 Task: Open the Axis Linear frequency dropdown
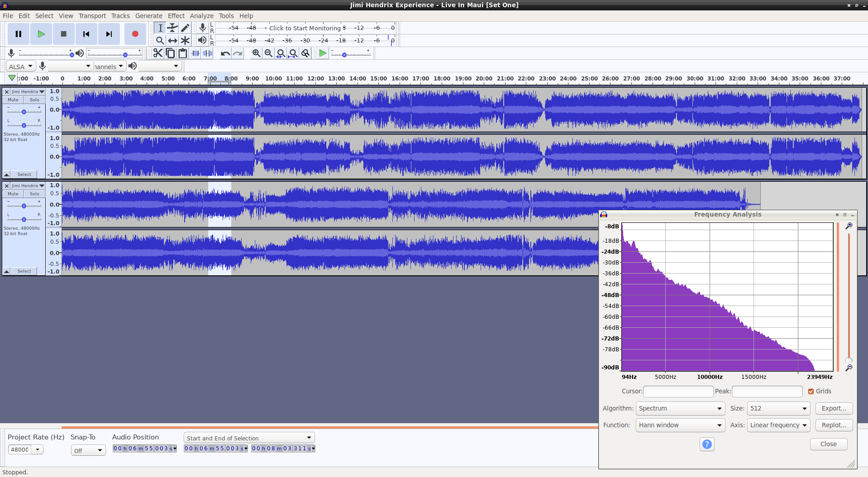(778, 425)
